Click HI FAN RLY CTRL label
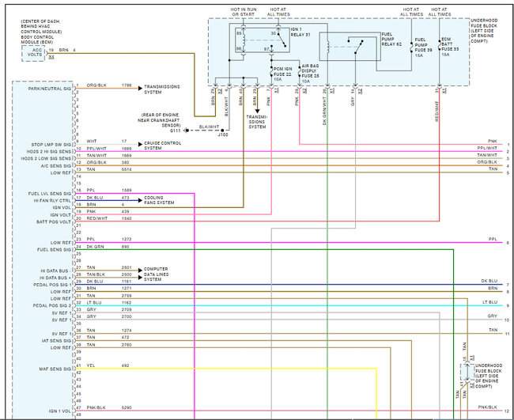514x420 pixels. tap(52, 200)
